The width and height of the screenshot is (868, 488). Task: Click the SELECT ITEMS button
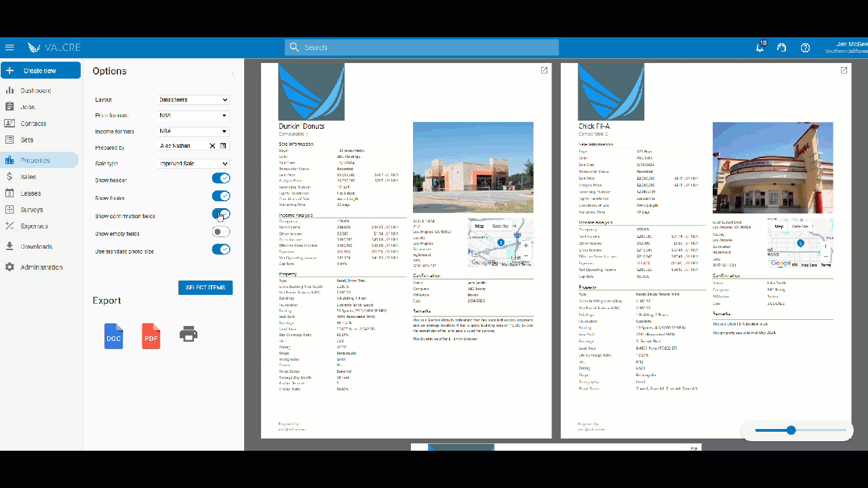205,287
